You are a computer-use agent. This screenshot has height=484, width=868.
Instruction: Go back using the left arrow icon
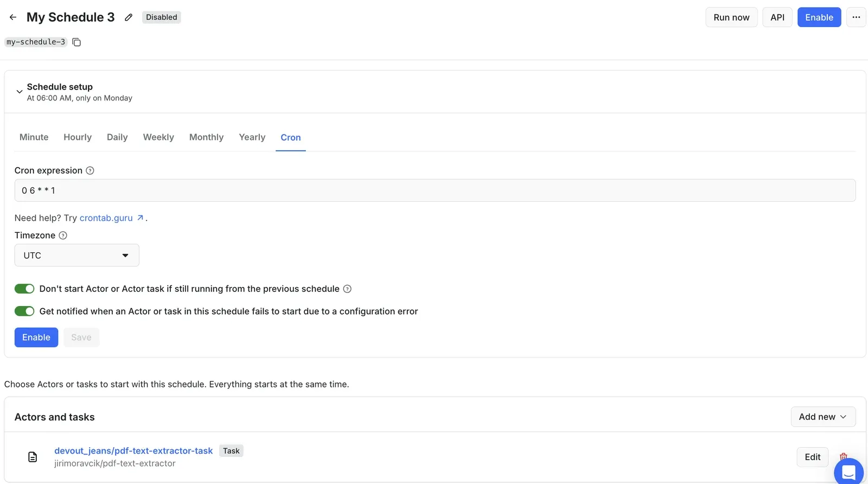point(13,17)
